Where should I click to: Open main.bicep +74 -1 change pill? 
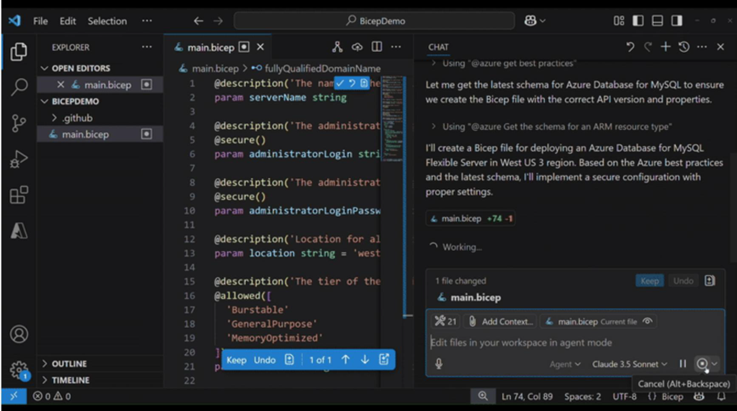coord(472,219)
